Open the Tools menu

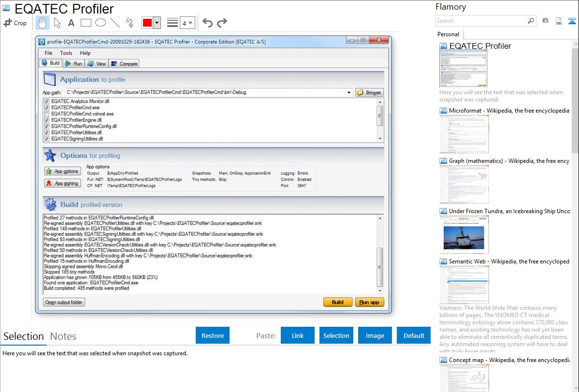tap(66, 53)
